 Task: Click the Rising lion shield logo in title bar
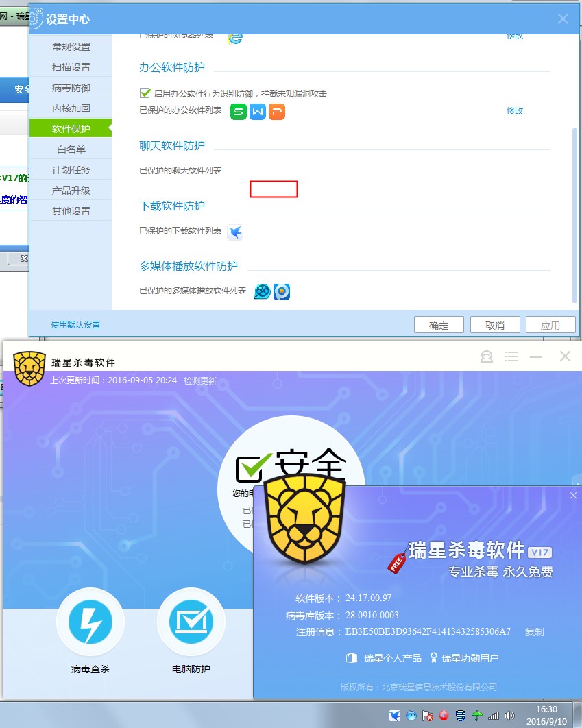click(29, 368)
